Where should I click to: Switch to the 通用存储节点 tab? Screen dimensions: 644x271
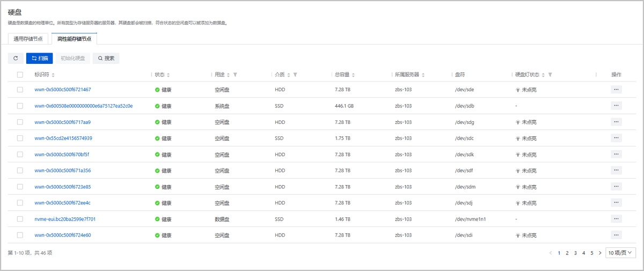tap(28, 39)
